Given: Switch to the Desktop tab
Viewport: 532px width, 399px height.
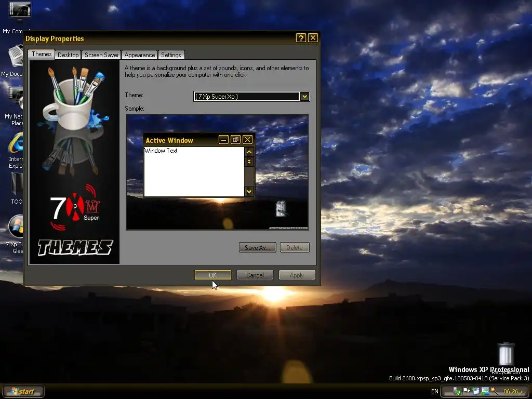Looking at the screenshot, I should [68, 55].
